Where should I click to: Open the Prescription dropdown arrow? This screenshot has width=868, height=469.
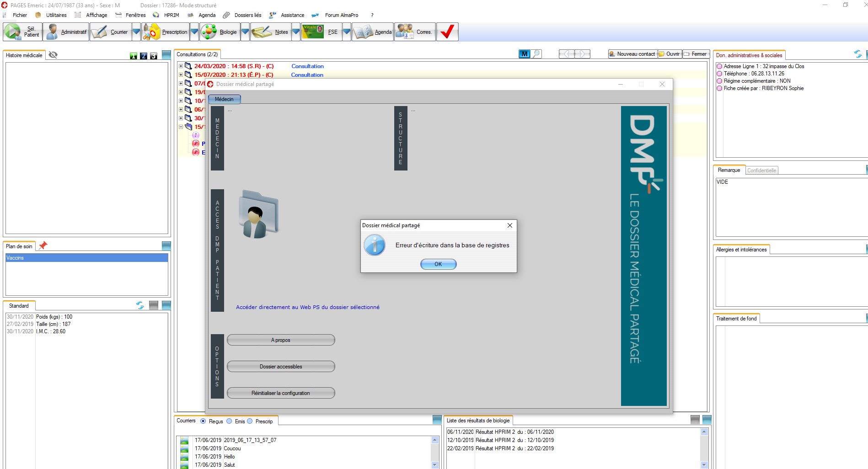tap(194, 32)
